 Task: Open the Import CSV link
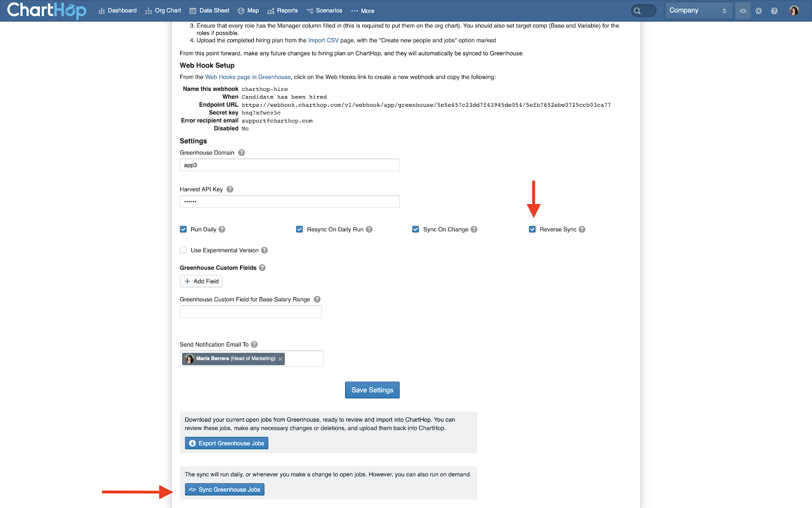tap(323, 40)
